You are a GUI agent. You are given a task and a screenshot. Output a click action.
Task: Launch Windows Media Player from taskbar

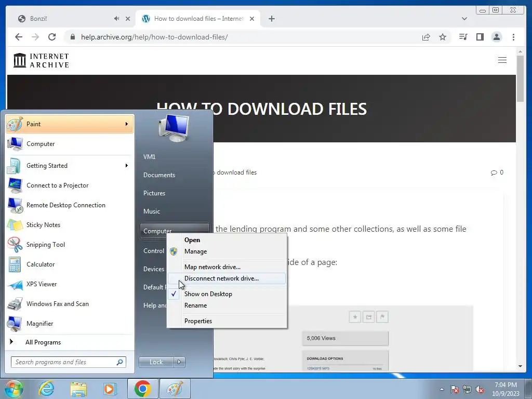click(110, 389)
